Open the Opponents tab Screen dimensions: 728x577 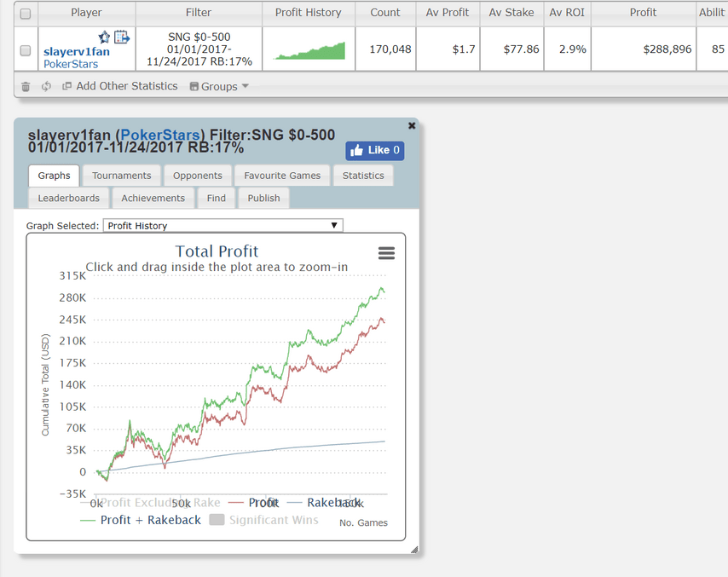198,176
